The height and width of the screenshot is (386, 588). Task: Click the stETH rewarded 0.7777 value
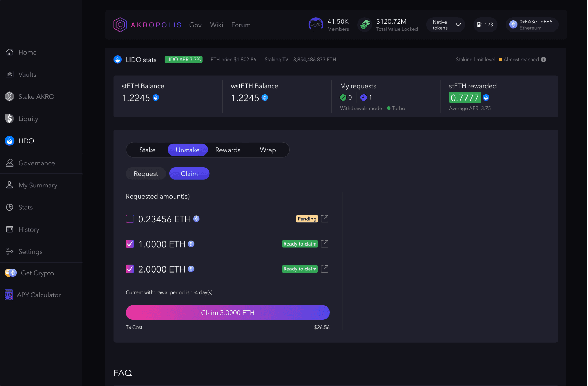pos(465,98)
